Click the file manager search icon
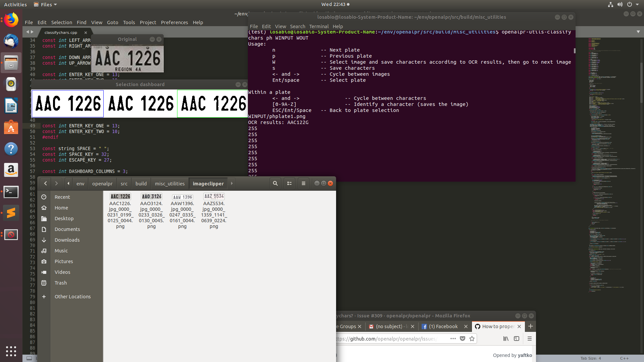Screen dimensions: 644x362 275,183
